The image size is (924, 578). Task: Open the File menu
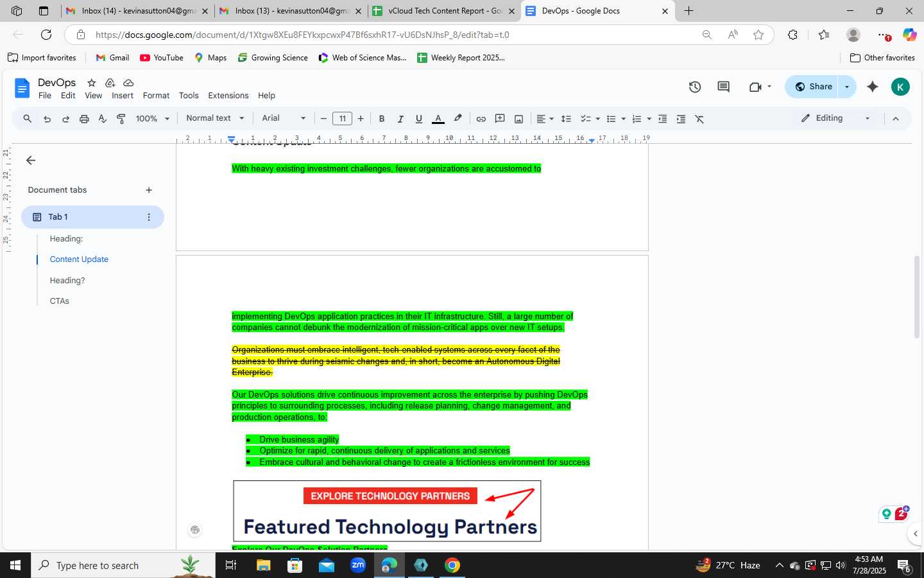point(45,96)
